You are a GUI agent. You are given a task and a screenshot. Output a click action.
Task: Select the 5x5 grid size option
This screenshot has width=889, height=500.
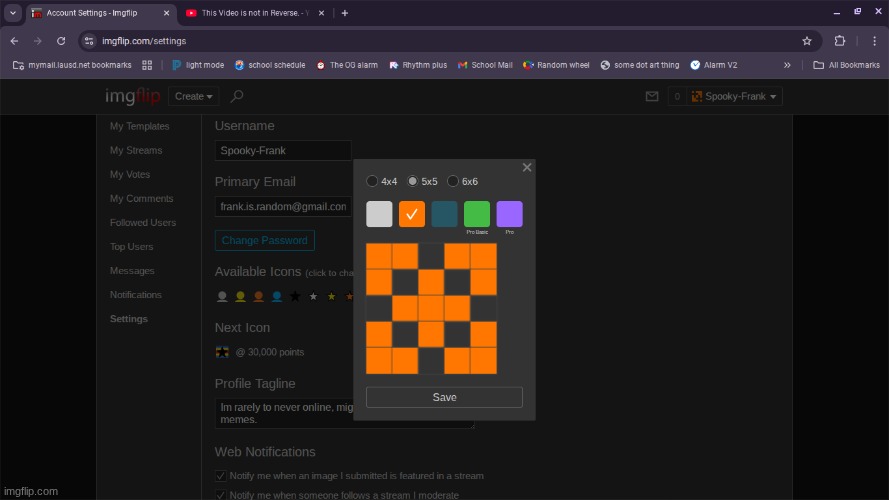click(413, 182)
